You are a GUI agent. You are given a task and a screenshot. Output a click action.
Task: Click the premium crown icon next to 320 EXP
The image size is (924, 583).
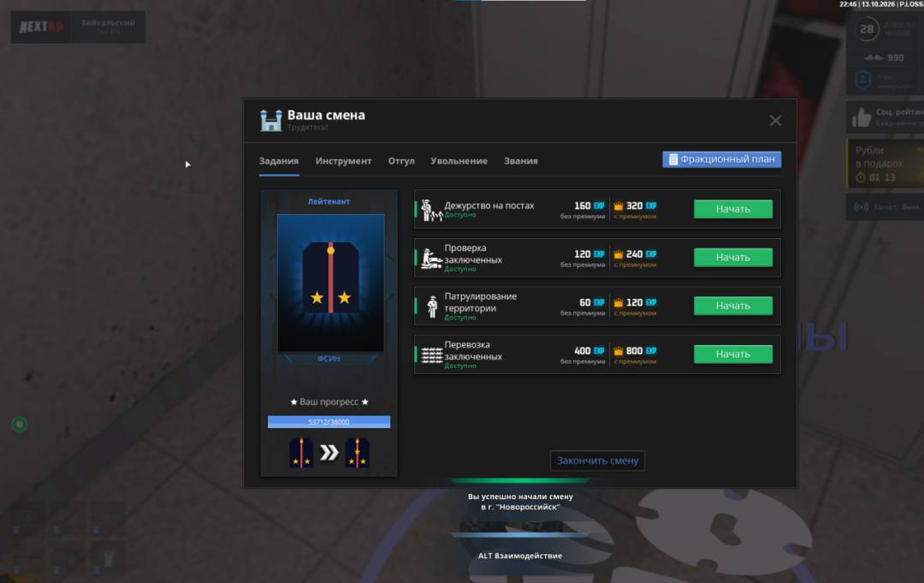(619, 205)
